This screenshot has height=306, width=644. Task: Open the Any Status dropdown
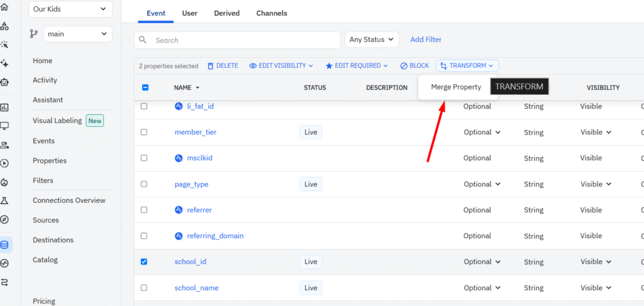[372, 40]
